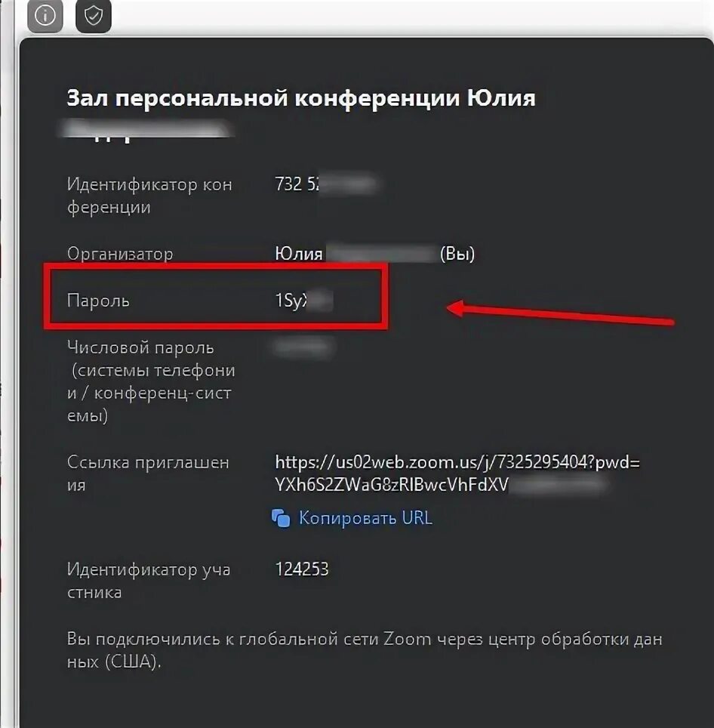Click the participant ID 124253

[302, 569]
